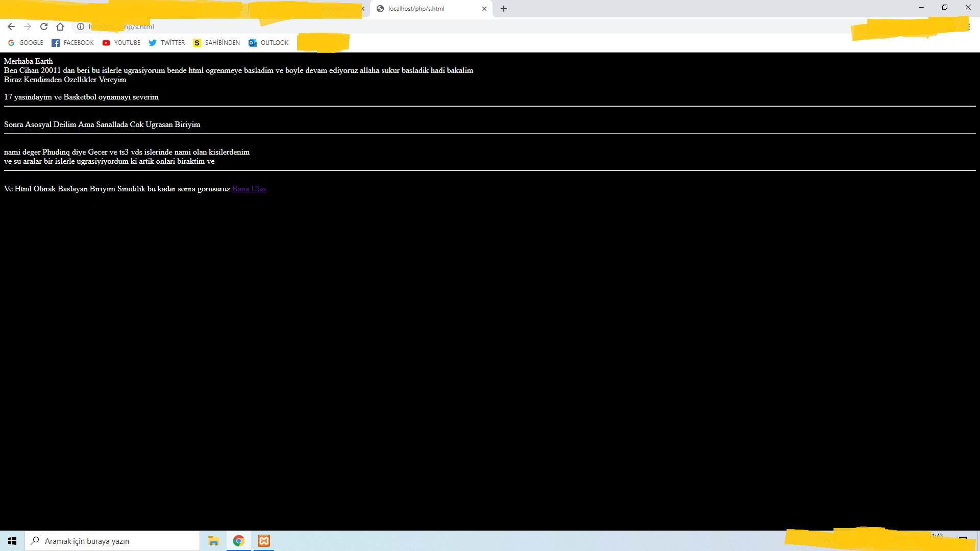980x551 pixels.
Task: Open the browser home page icon
Action: pyautogui.click(x=60, y=27)
